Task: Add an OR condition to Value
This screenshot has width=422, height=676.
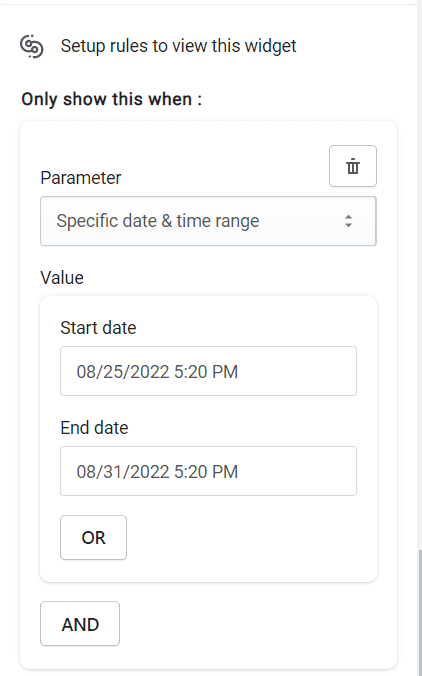Action: point(94,538)
